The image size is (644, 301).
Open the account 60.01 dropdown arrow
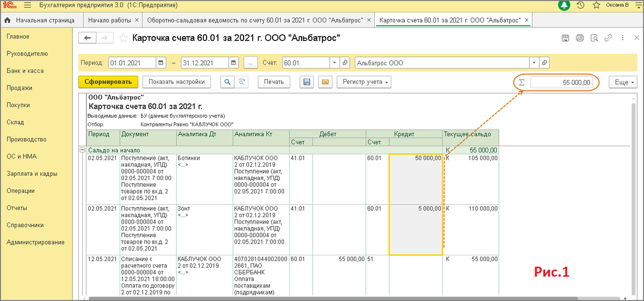335,63
